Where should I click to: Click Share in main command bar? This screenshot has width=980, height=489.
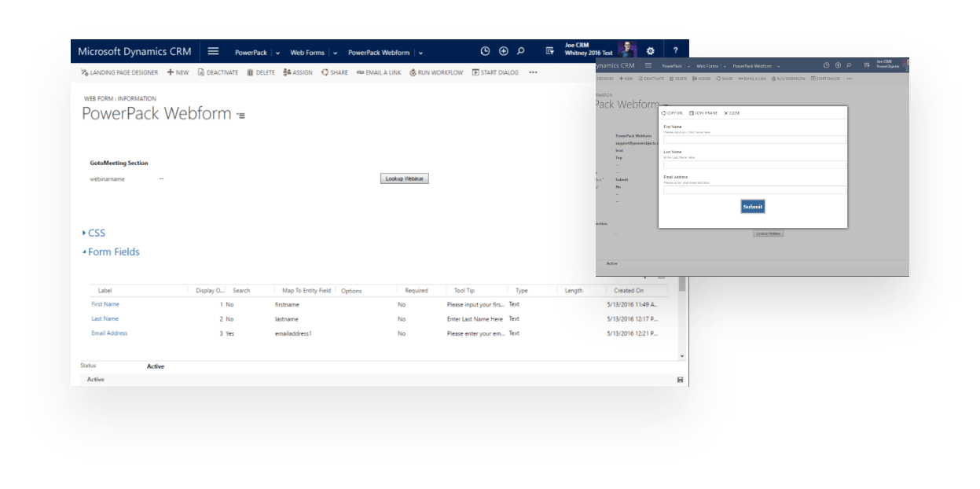pos(335,72)
